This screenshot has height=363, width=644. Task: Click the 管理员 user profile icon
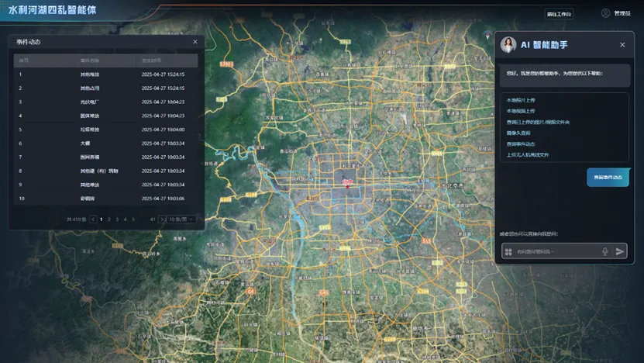click(605, 13)
